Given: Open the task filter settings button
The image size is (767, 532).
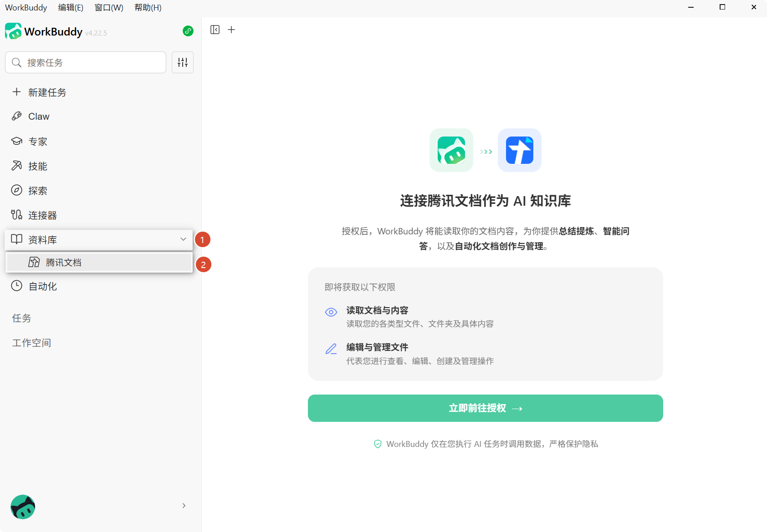Looking at the screenshot, I should pos(183,62).
